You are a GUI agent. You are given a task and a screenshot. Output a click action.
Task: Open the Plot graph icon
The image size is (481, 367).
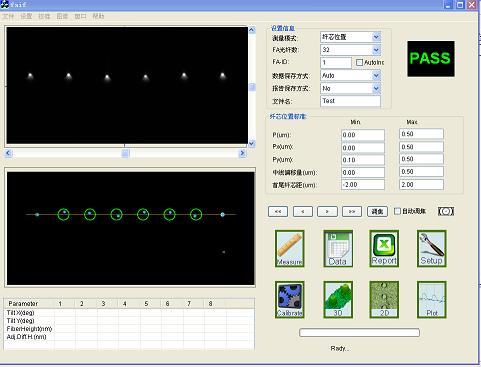click(x=432, y=299)
